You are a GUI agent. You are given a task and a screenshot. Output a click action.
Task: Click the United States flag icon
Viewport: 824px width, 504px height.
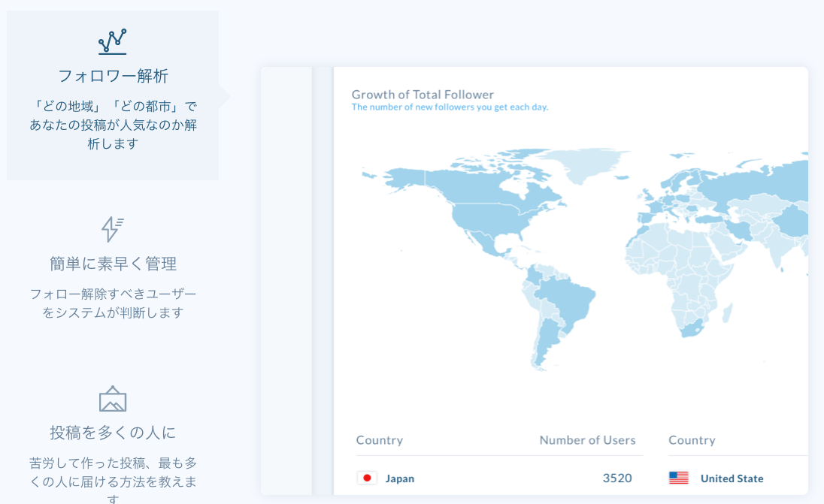pos(679,478)
